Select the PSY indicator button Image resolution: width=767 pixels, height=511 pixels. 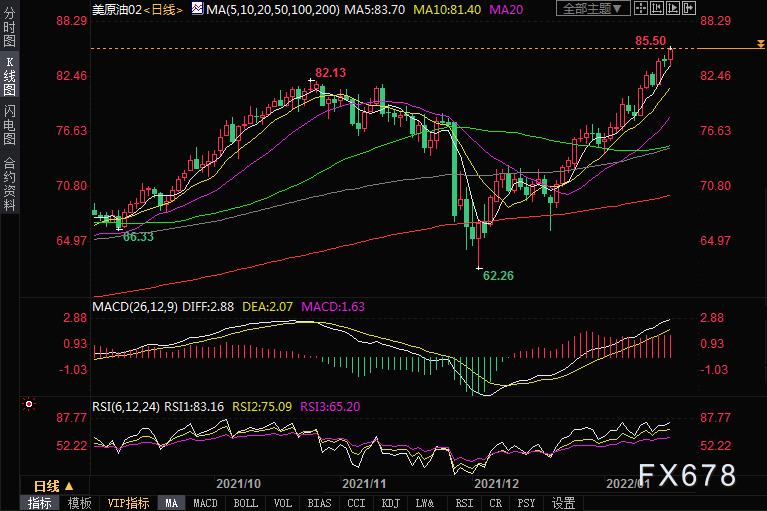(x=526, y=503)
